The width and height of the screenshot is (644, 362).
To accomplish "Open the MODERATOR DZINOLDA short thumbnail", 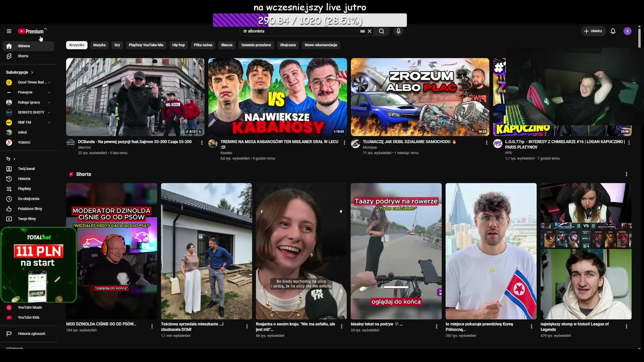I will point(112,251).
